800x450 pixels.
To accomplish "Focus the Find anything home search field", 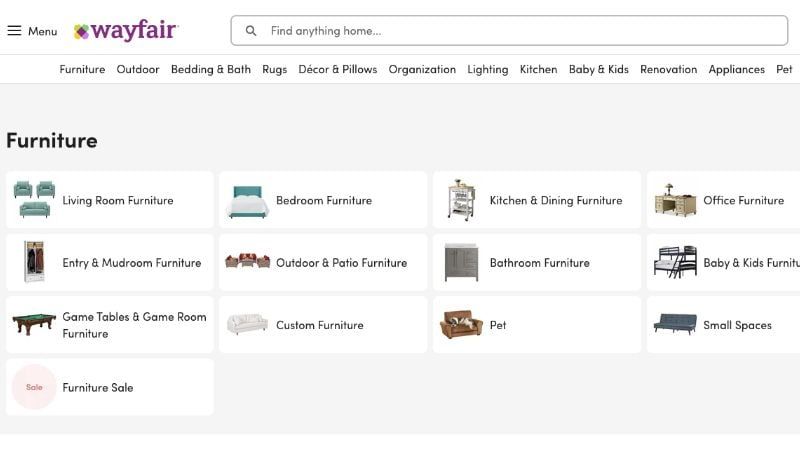I will pos(509,31).
